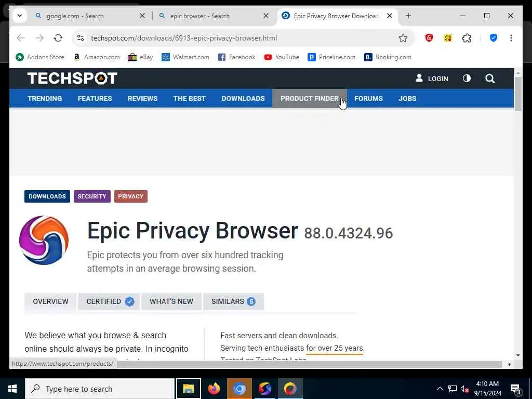Image resolution: width=532 pixels, height=399 pixels.
Task: Close the Epic Privacy Browser Download tab
Action: (x=390, y=16)
